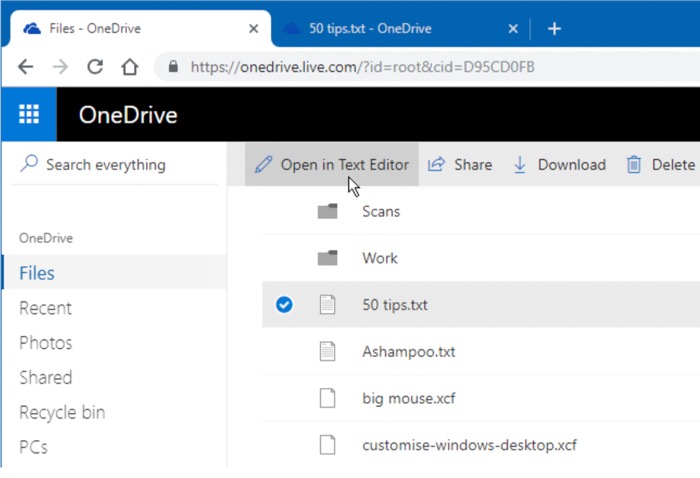Viewport: 700px width, 478px height.
Task: Click the pencil icon in toolbar
Action: pyautogui.click(x=263, y=165)
